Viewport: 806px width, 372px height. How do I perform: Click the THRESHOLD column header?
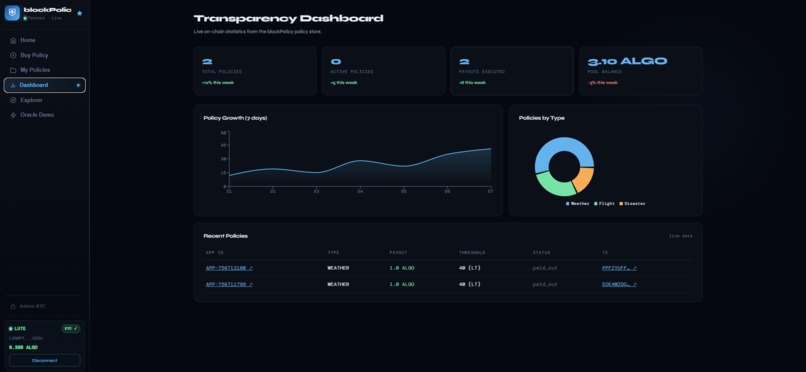[472, 253]
